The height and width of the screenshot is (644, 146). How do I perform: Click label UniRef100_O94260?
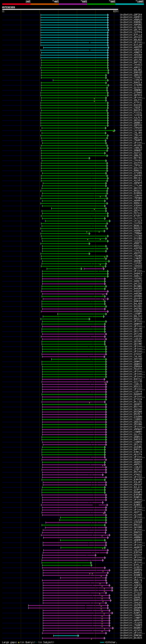[x=131, y=602]
